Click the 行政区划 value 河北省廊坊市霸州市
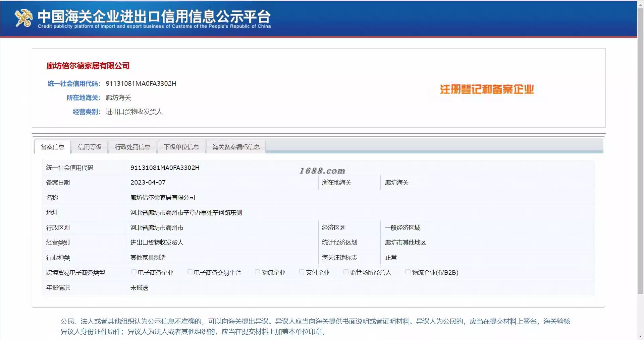 click(x=157, y=228)
